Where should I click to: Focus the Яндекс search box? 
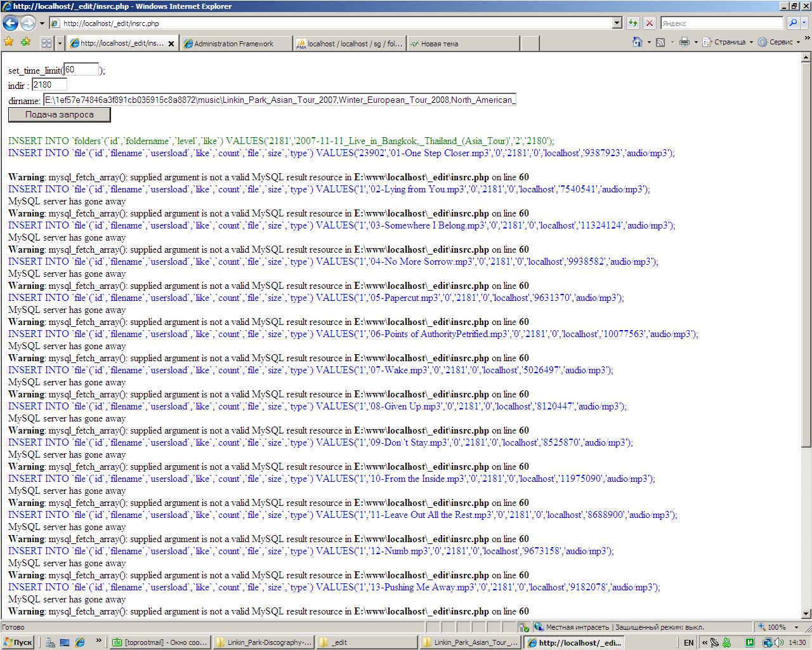click(721, 23)
